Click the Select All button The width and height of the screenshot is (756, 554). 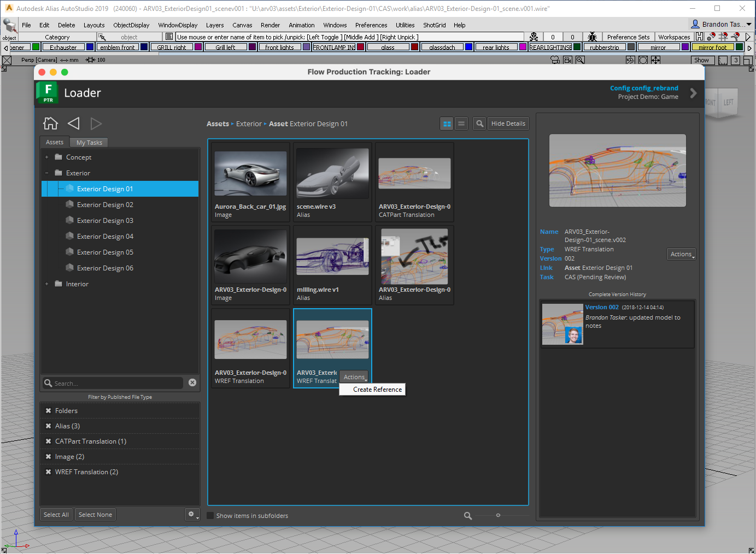(56, 515)
